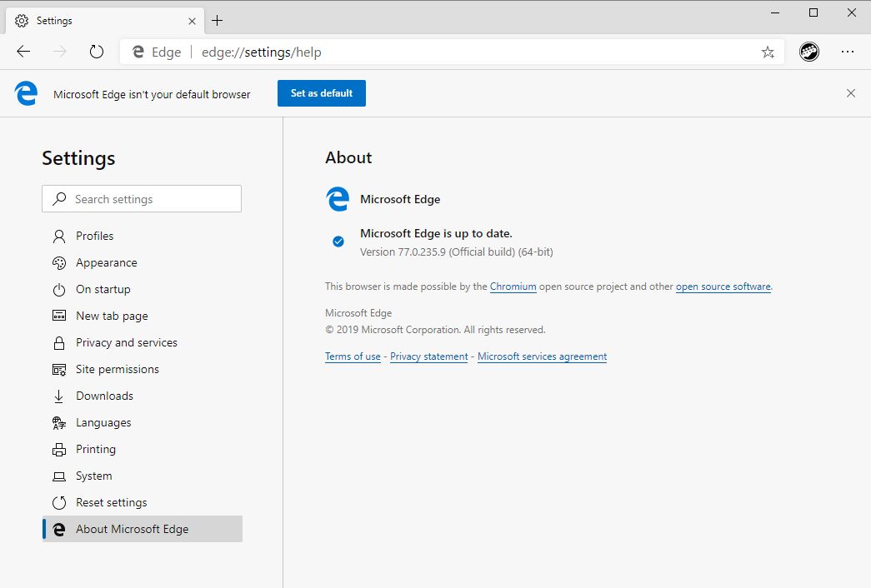Open Site permissions settings
Viewport: 871px width, 588px height.
click(117, 369)
